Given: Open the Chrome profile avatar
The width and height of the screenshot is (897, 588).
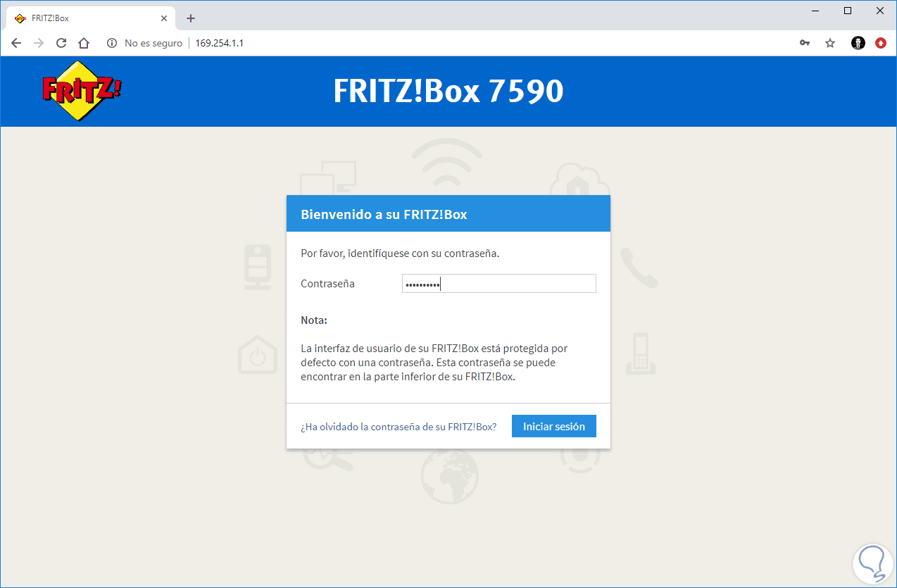Looking at the screenshot, I should [x=858, y=43].
